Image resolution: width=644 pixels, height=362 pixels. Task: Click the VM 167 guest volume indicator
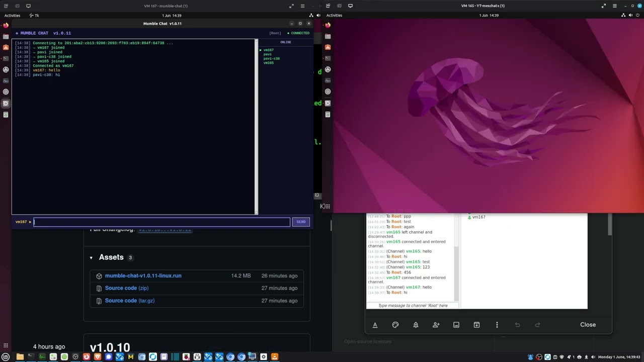pos(318,16)
